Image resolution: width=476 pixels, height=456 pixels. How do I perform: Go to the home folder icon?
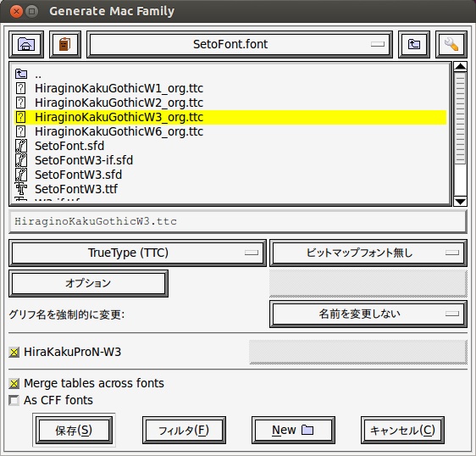(26, 44)
